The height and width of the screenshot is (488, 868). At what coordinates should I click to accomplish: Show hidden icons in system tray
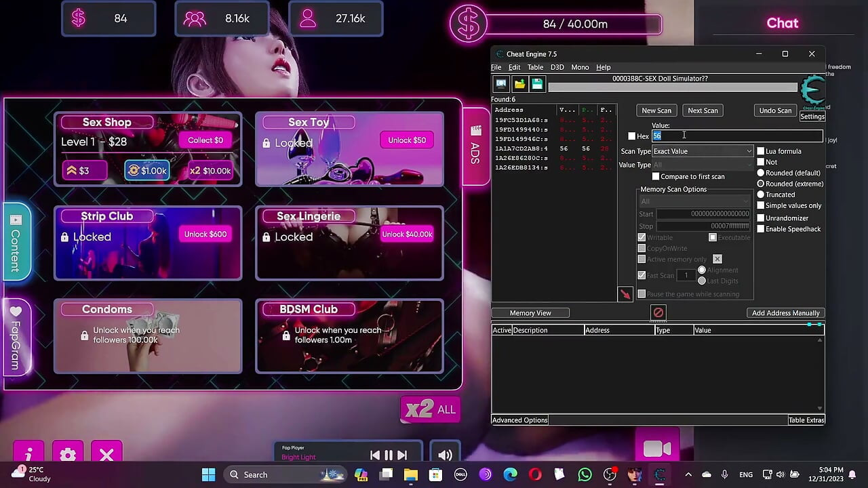688,474
